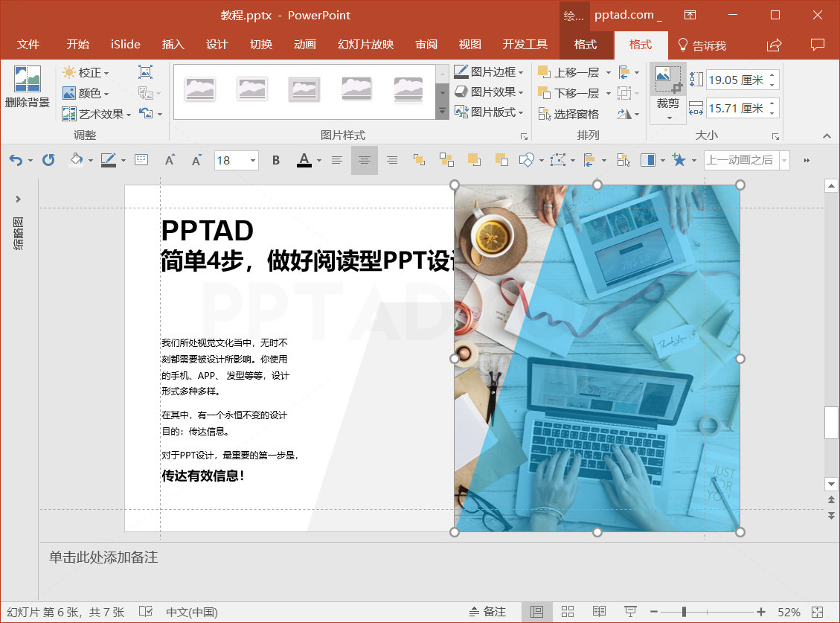Viewport: 840px width, 623px height.
Task: Click the height field showing 19.05 厘米
Action: pyautogui.click(x=737, y=80)
